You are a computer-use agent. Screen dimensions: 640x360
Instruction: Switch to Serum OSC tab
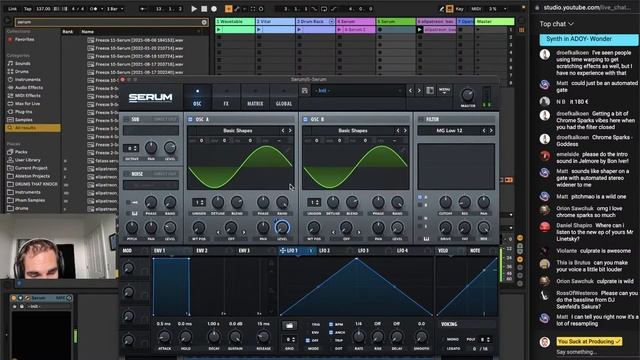tap(197, 97)
